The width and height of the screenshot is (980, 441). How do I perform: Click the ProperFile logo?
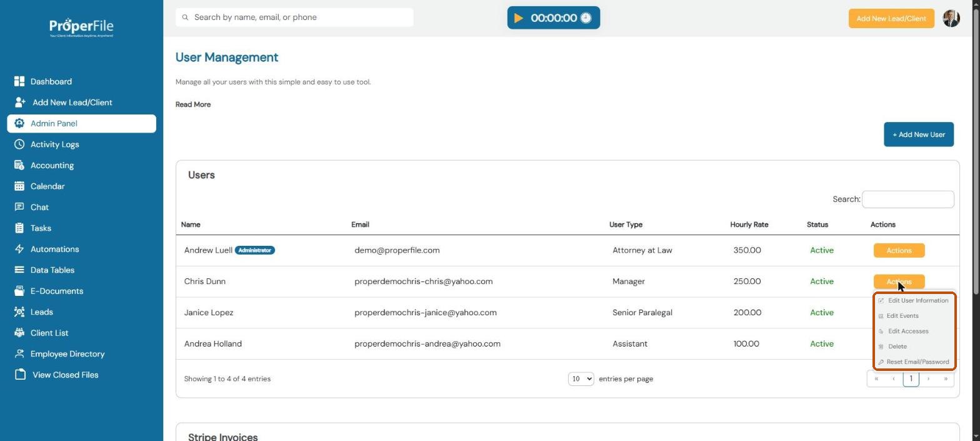[x=81, y=28]
